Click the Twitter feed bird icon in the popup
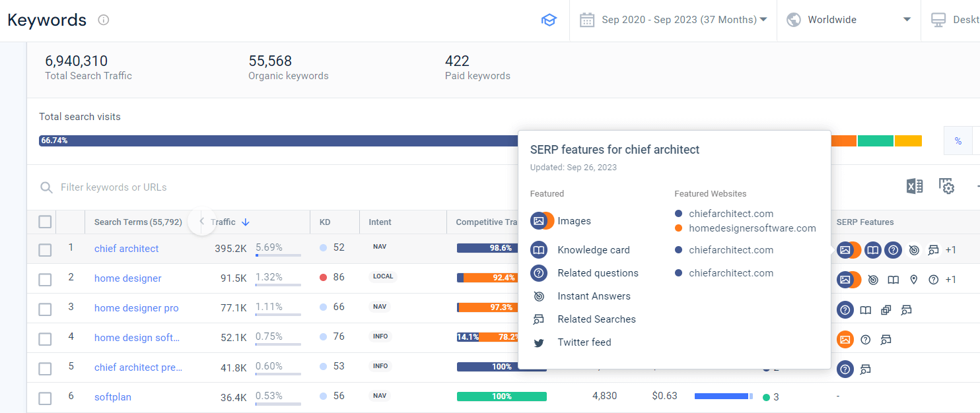Image resolution: width=980 pixels, height=413 pixels. pos(539,342)
